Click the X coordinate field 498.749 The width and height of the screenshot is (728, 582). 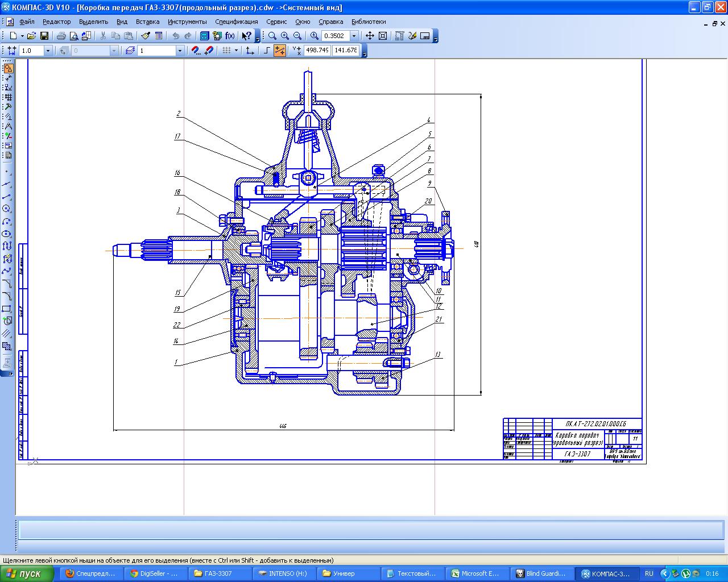tap(317, 51)
